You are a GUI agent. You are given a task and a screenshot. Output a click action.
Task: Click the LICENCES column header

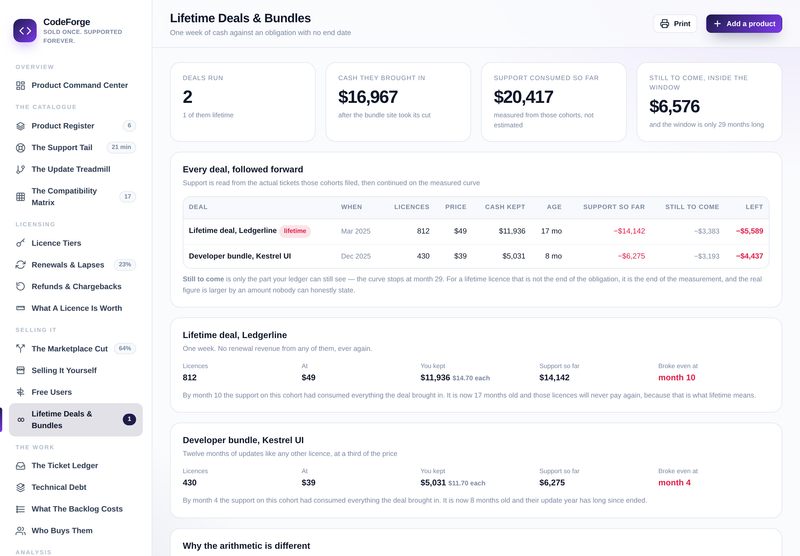click(x=412, y=207)
